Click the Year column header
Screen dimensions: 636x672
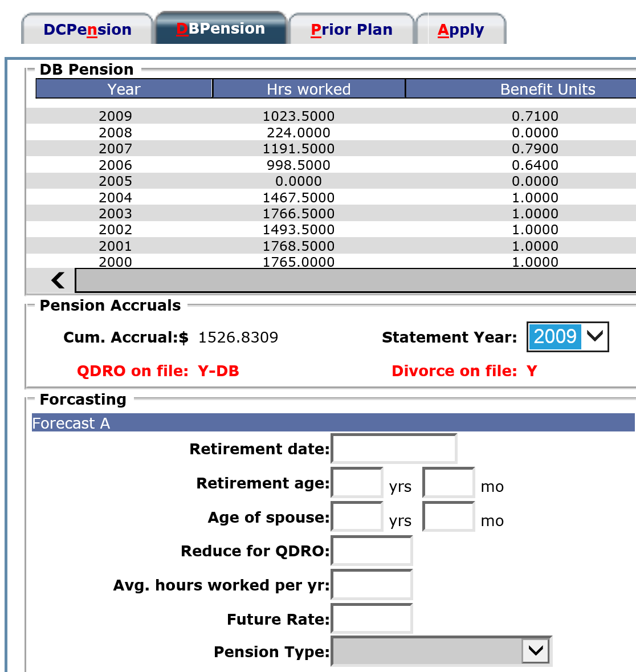point(123,89)
